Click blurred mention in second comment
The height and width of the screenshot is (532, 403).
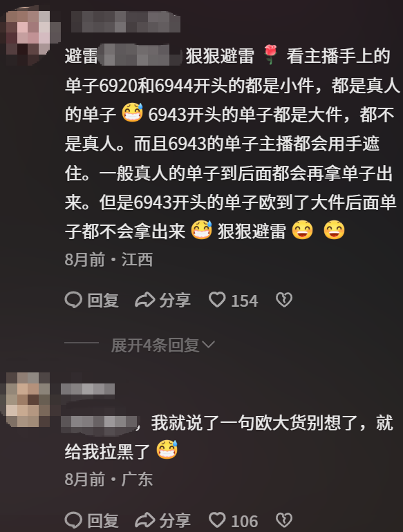pyautogui.click(x=98, y=424)
